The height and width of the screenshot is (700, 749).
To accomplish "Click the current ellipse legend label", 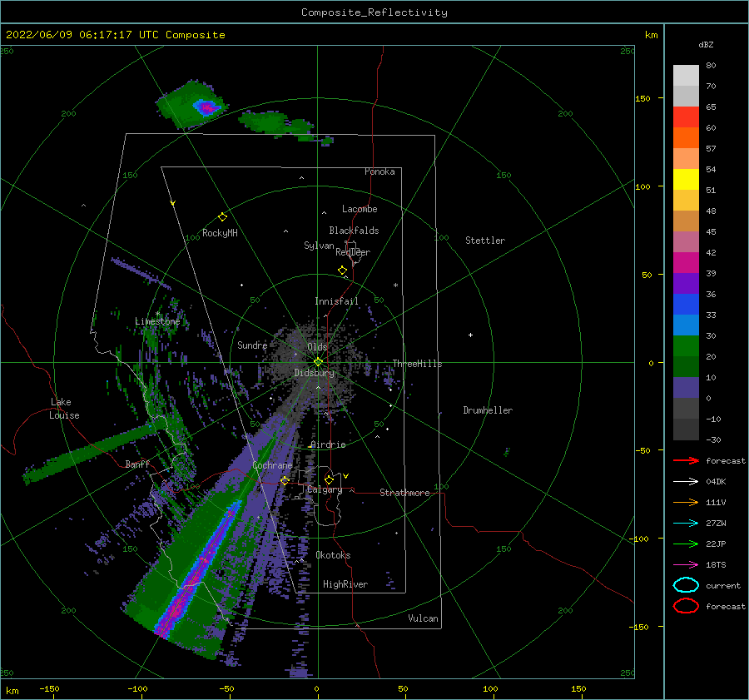I will point(723,585).
